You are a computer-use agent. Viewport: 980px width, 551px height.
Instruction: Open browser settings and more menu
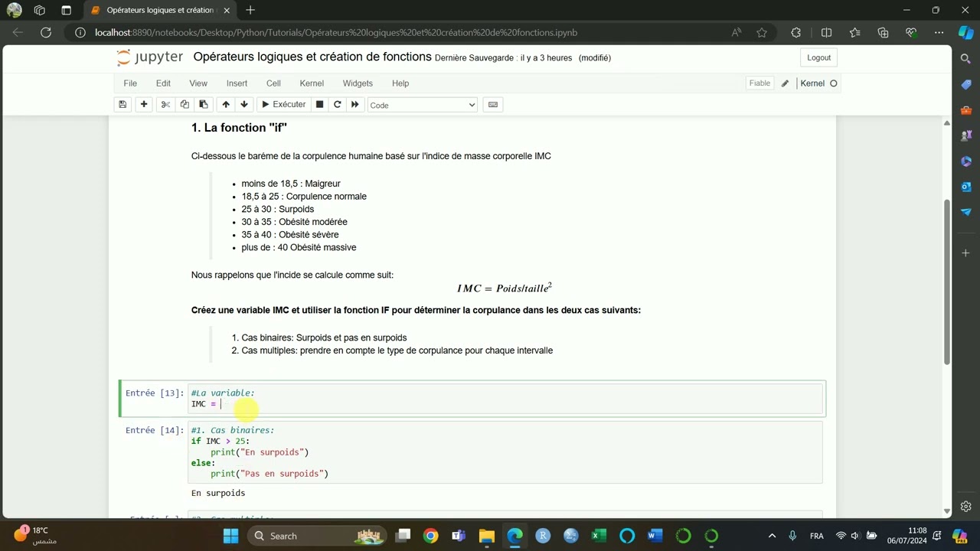point(939,33)
